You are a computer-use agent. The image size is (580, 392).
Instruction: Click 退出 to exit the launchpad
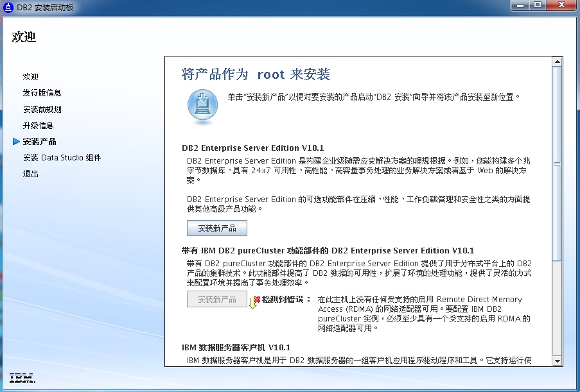pyautogui.click(x=30, y=174)
